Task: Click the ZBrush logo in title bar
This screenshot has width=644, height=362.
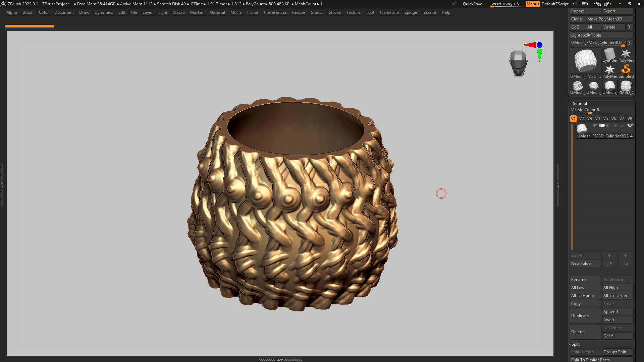Action: pyautogui.click(x=3, y=4)
